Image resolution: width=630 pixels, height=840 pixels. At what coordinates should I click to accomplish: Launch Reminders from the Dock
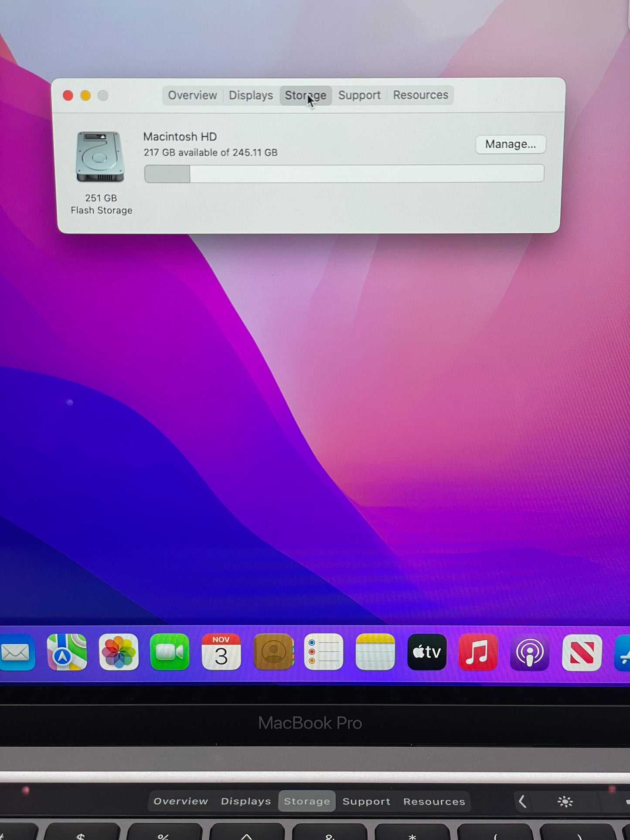point(324,652)
